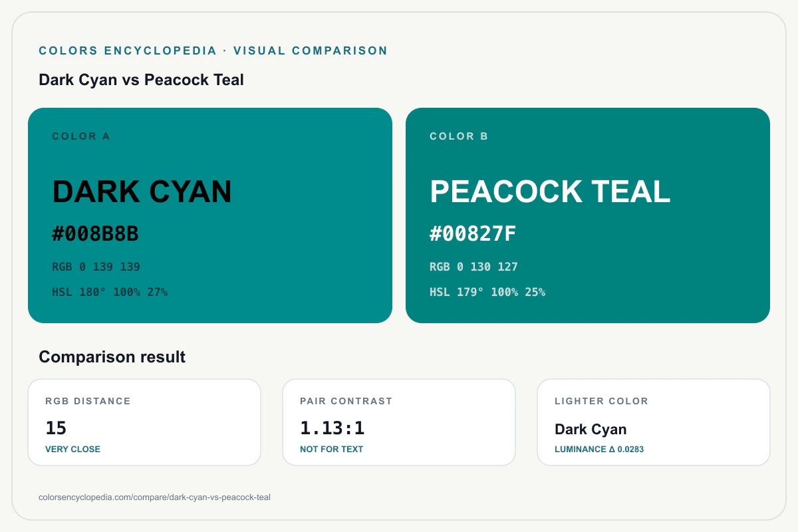Viewport: 798px width, 532px height.
Task: Click the Comparison result heading
Action: (112, 357)
